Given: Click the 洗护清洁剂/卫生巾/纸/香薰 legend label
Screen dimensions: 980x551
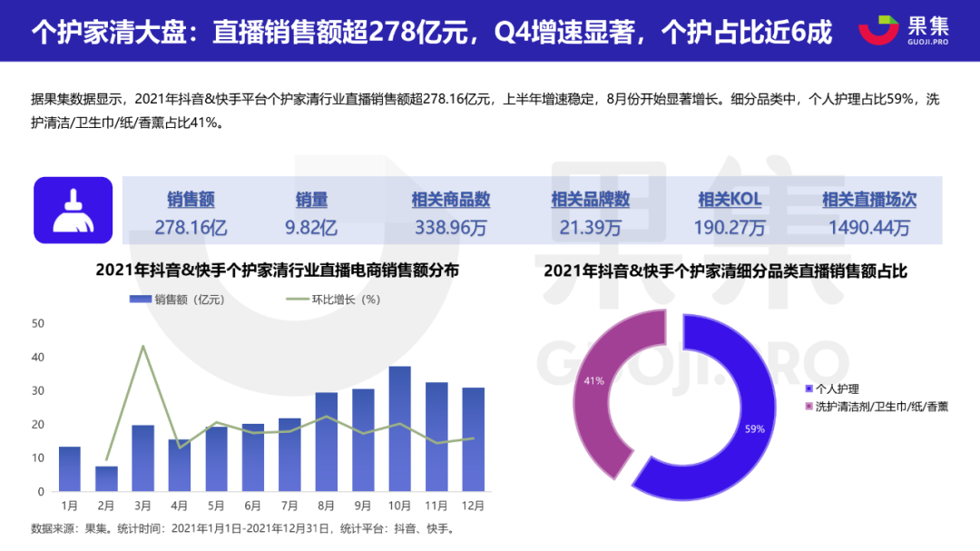Looking at the screenshot, I should tap(882, 407).
